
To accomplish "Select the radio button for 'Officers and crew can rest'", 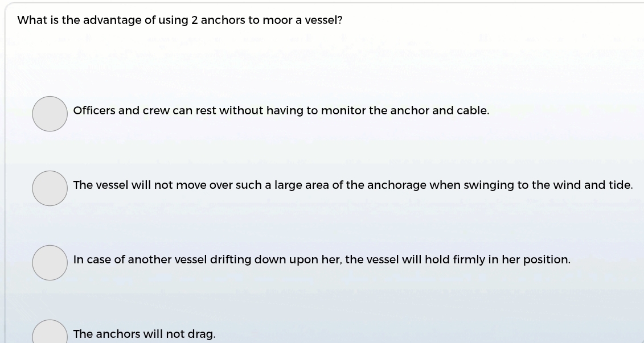I will pyautogui.click(x=50, y=114).
